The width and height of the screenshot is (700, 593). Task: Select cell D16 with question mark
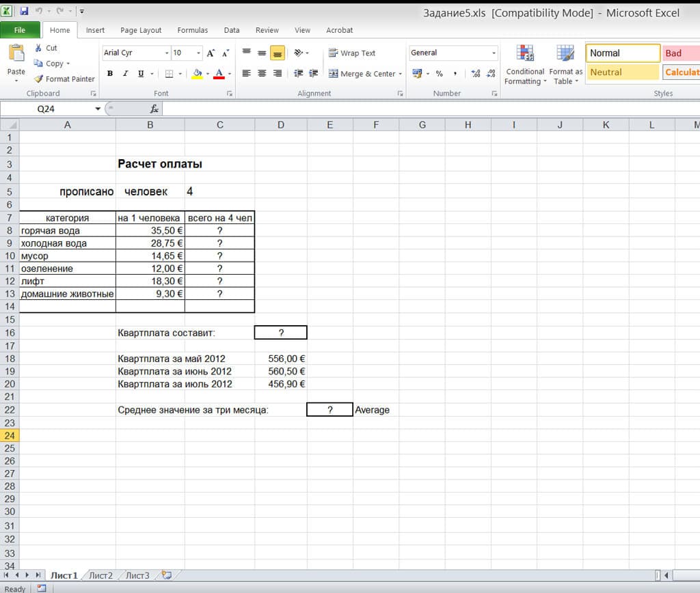(x=280, y=333)
